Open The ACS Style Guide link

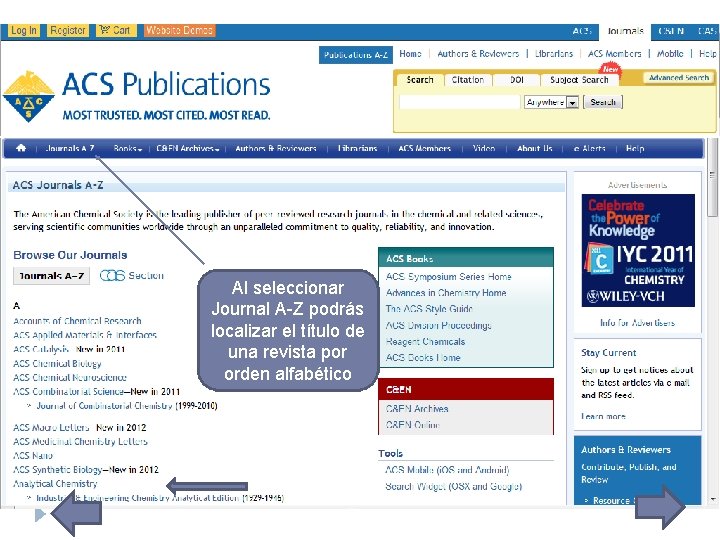click(429, 309)
